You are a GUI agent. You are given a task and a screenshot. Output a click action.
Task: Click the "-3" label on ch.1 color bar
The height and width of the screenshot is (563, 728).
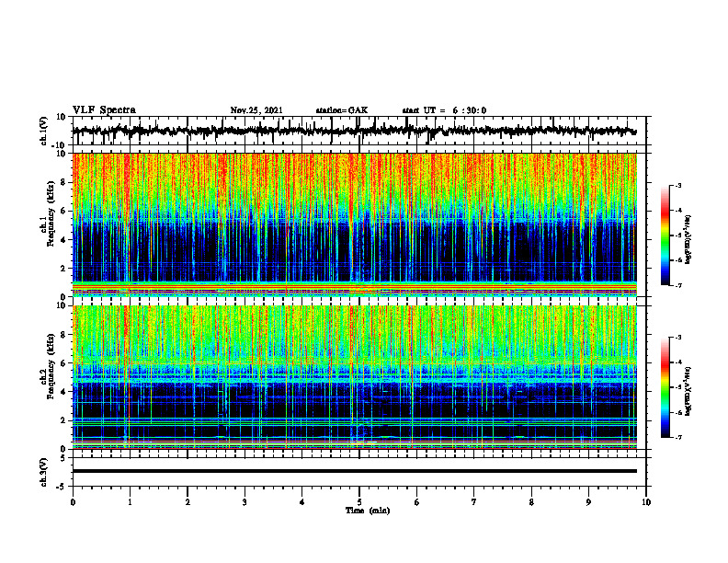[678, 186]
